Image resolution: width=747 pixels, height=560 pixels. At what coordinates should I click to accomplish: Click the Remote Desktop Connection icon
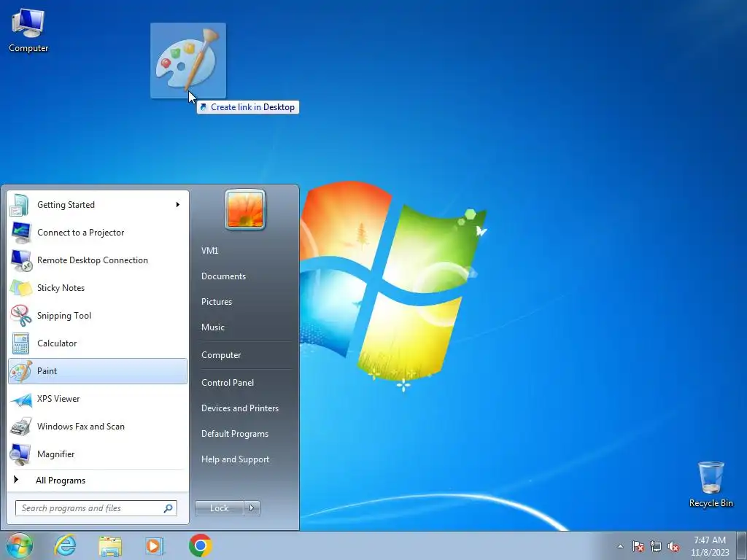(x=20, y=260)
